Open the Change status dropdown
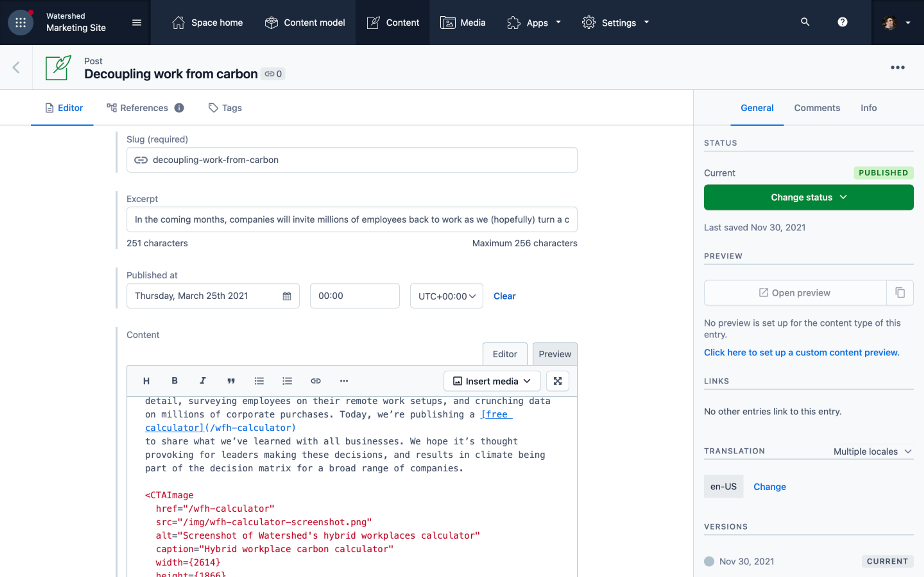This screenshot has height=577, width=924. coord(808,197)
